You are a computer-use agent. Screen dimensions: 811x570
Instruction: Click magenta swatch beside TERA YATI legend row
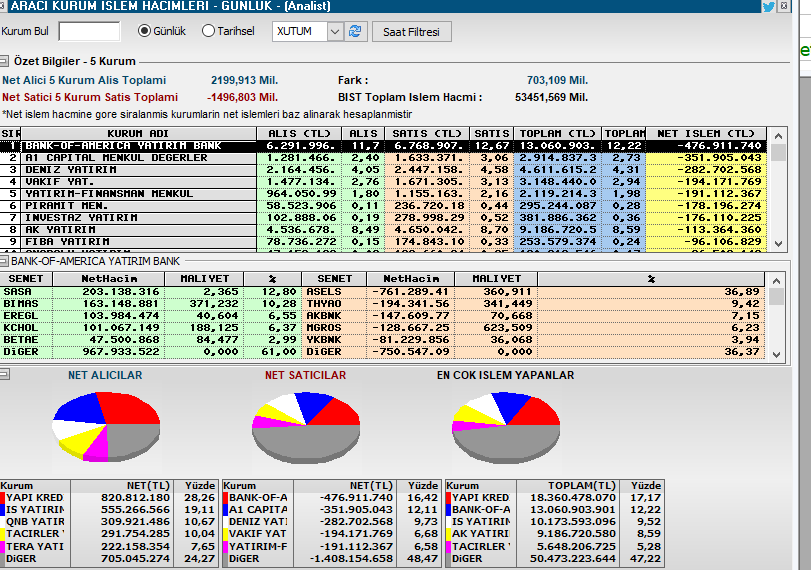point(3,546)
